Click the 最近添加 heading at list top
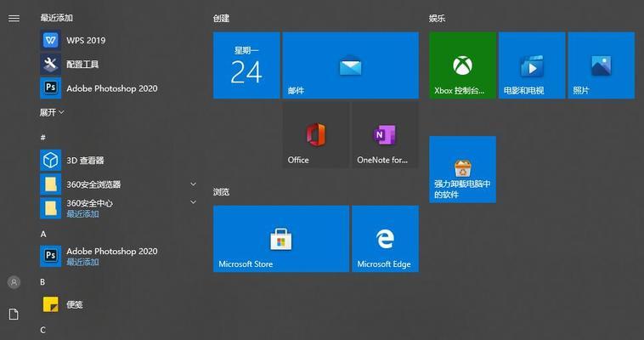644x340 pixels. (56, 18)
